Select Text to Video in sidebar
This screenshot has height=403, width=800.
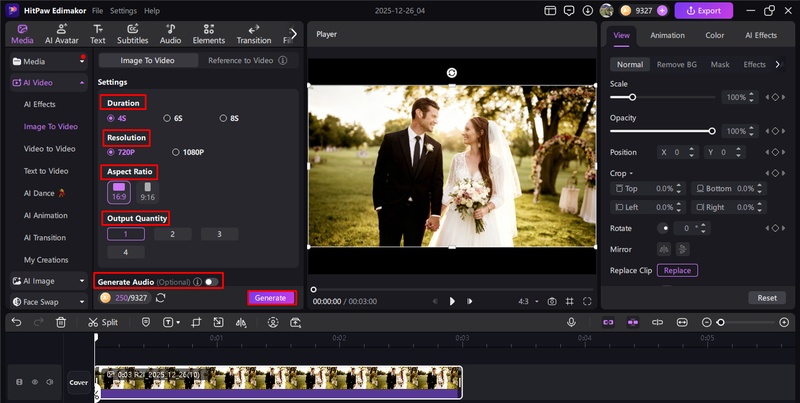point(46,171)
